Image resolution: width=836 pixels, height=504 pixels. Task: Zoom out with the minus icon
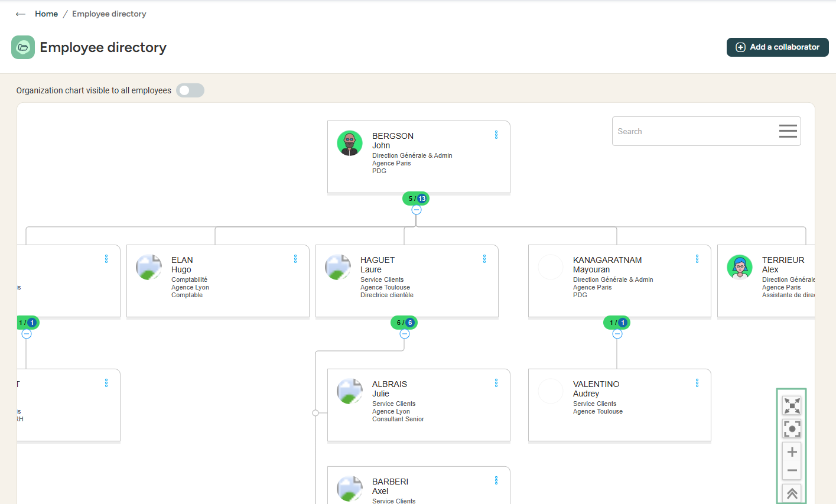point(792,471)
